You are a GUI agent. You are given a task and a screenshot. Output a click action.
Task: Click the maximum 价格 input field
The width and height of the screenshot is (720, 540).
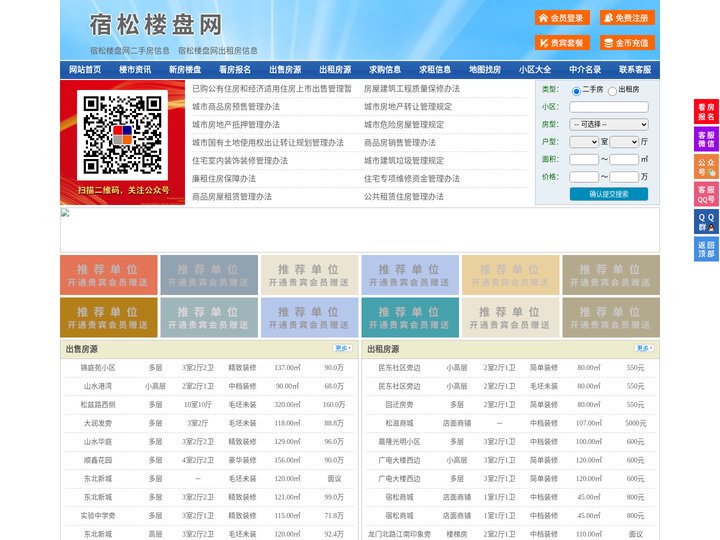[x=624, y=177]
